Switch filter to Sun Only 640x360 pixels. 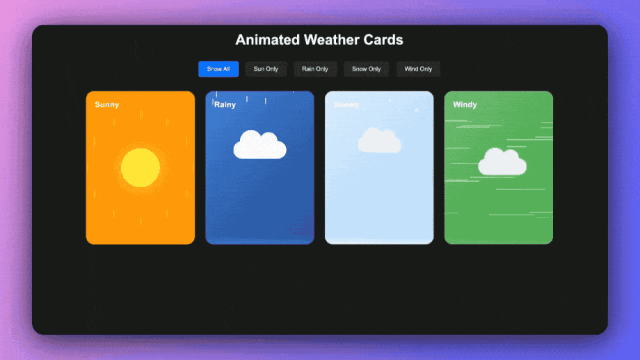[x=266, y=69]
